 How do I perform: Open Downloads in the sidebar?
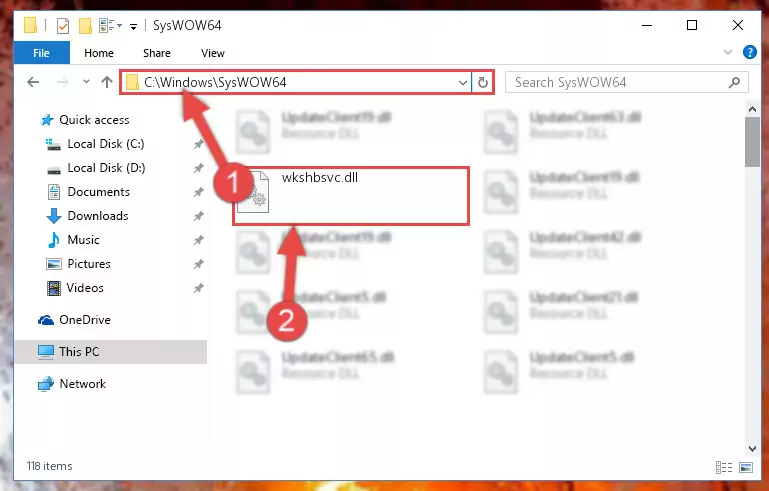click(98, 216)
